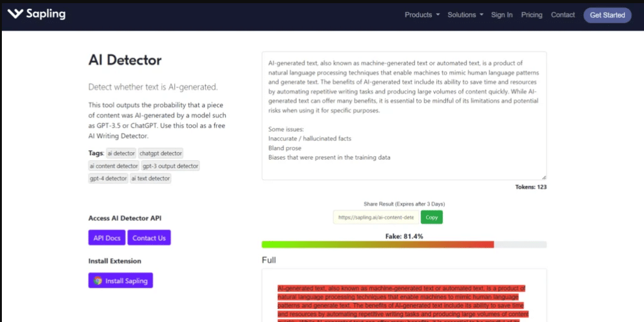Viewport: 644px width, 322px height.
Task: Open API Docs
Action: (x=107, y=238)
